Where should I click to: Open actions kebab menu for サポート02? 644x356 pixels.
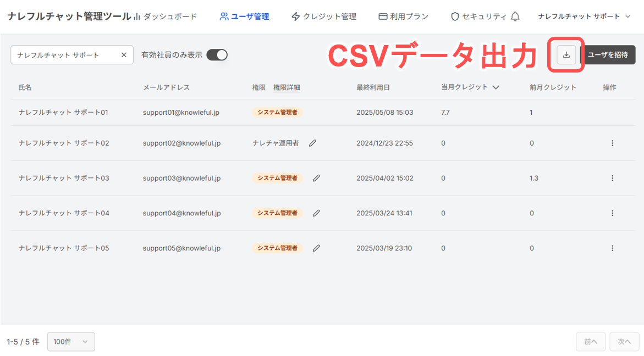coord(613,143)
